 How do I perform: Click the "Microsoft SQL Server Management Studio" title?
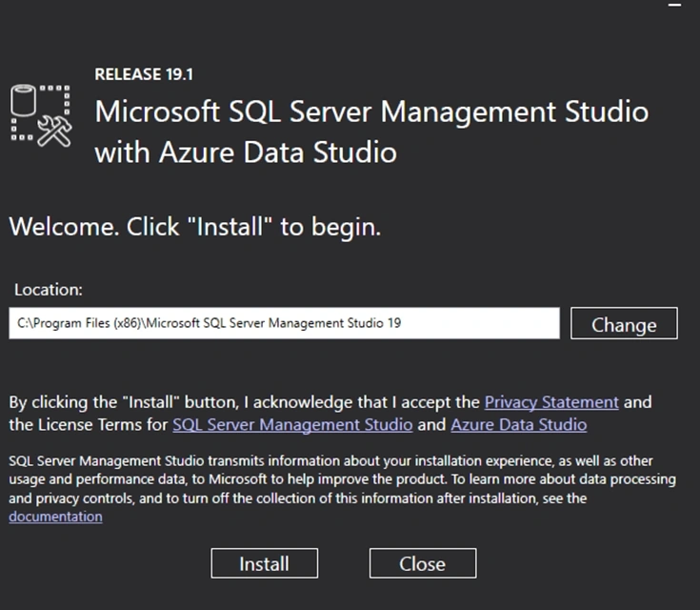pyautogui.click(x=371, y=112)
